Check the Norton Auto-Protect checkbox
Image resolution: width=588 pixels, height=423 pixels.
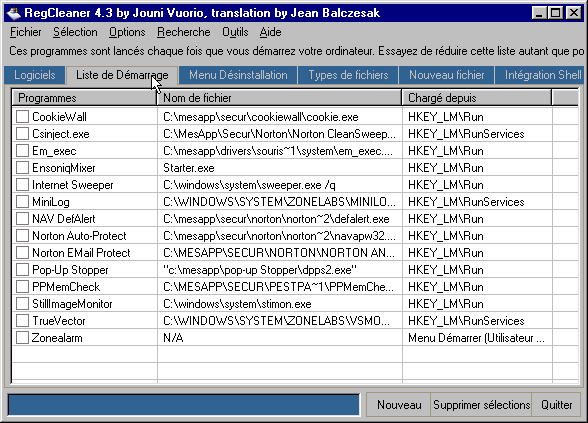22,236
